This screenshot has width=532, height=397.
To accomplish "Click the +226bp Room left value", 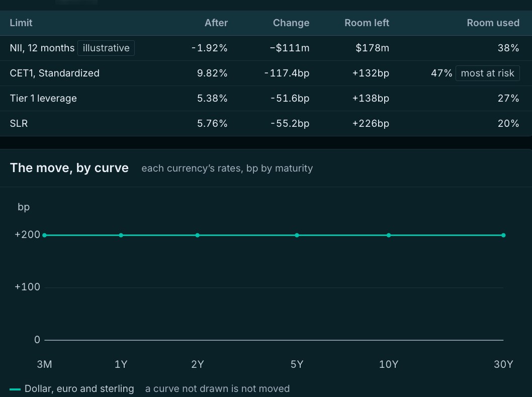I will tap(371, 123).
